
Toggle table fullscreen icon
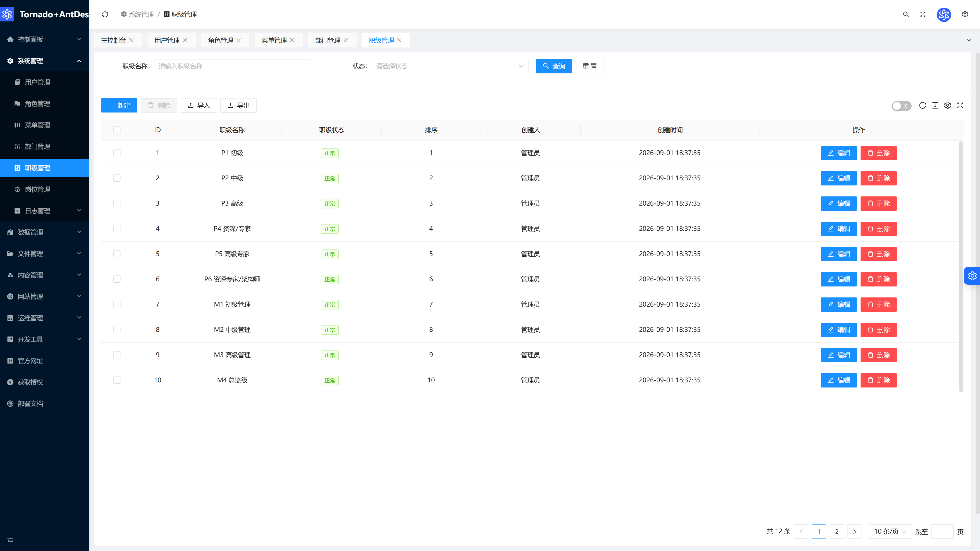pyautogui.click(x=960, y=105)
